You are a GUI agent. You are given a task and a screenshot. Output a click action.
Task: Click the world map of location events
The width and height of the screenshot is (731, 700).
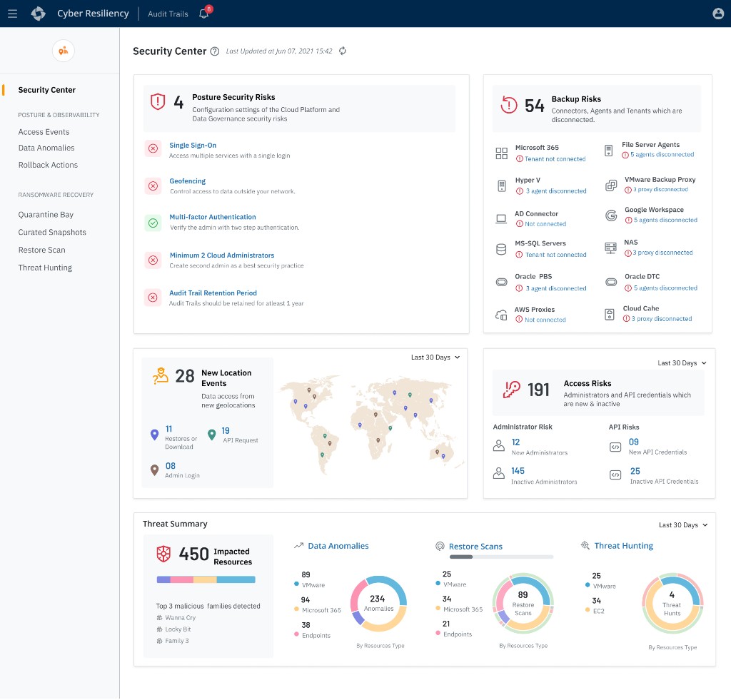[x=370, y=424]
